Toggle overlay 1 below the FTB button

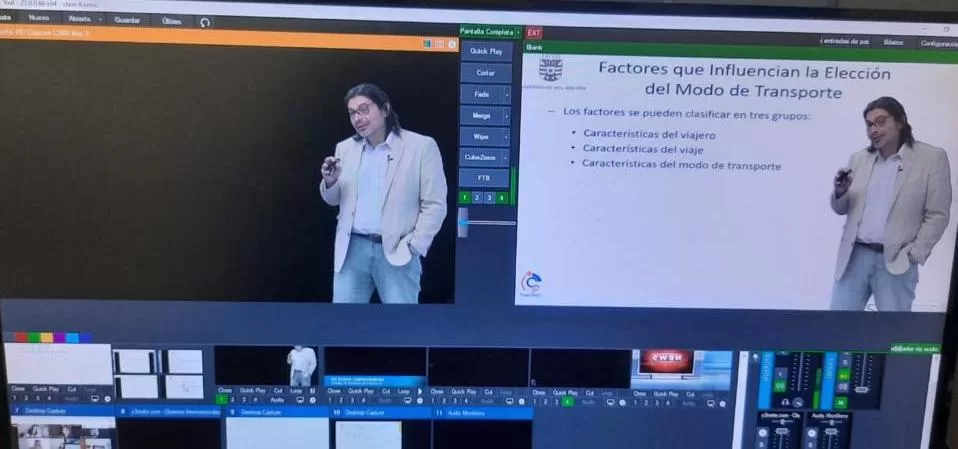pos(464,198)
